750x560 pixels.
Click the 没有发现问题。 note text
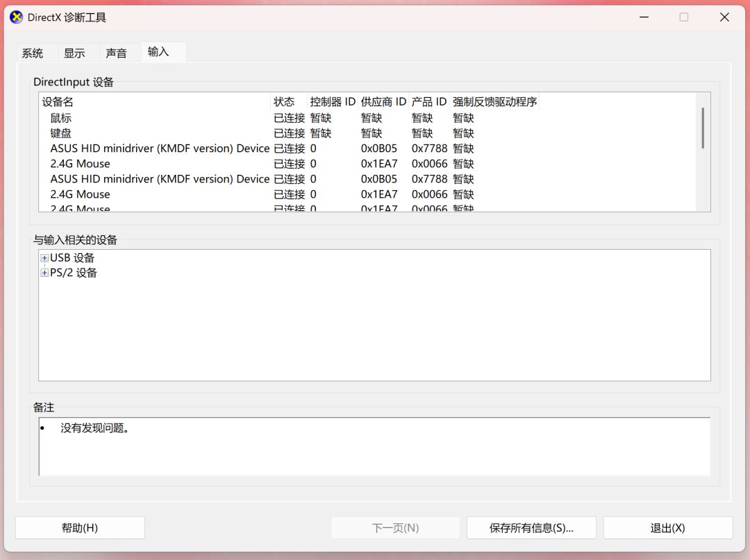94,428
